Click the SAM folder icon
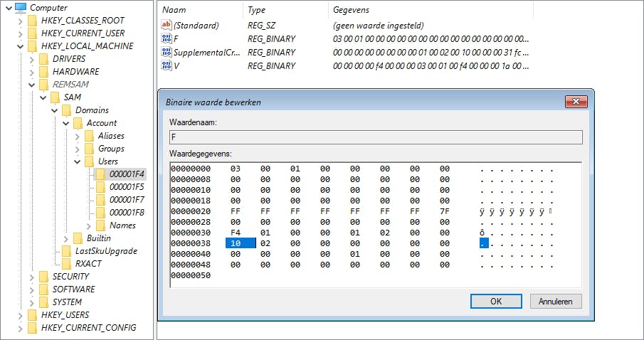The image size is (644, 340). [x=55, y=97]
